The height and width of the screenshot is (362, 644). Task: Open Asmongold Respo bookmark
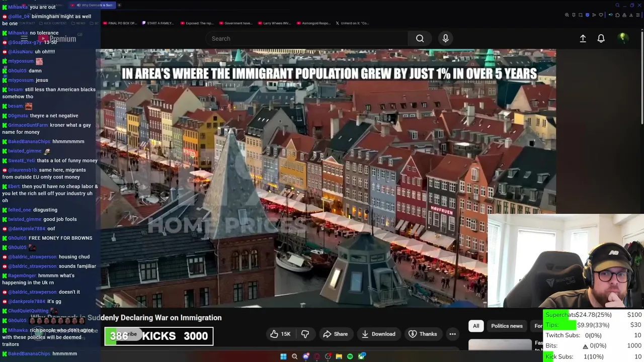(x=313, y=23)
